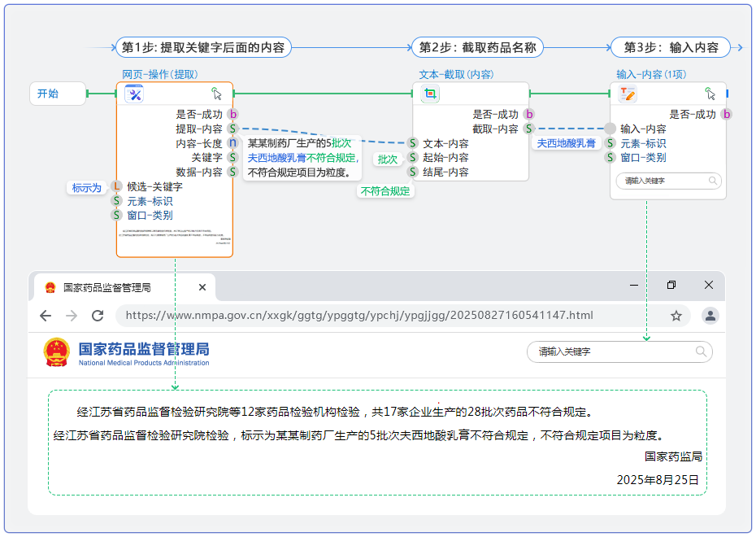Click the 开始 start button
This screenshot has height=537, width=756.
[58, 94]
